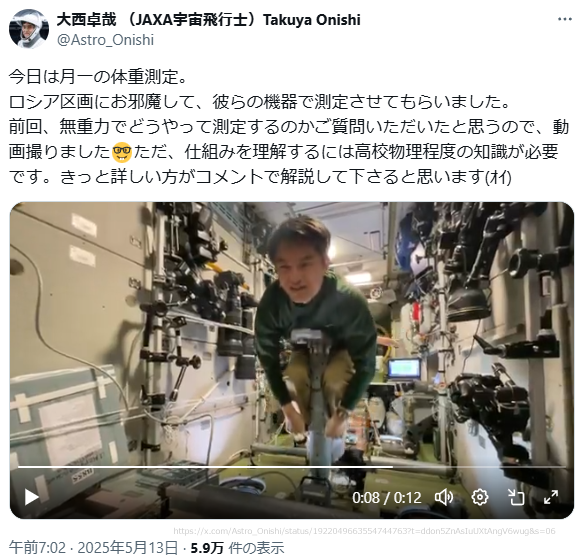Click the video frame showing the astronaut

pyautogui.click(x=292, y=336)
